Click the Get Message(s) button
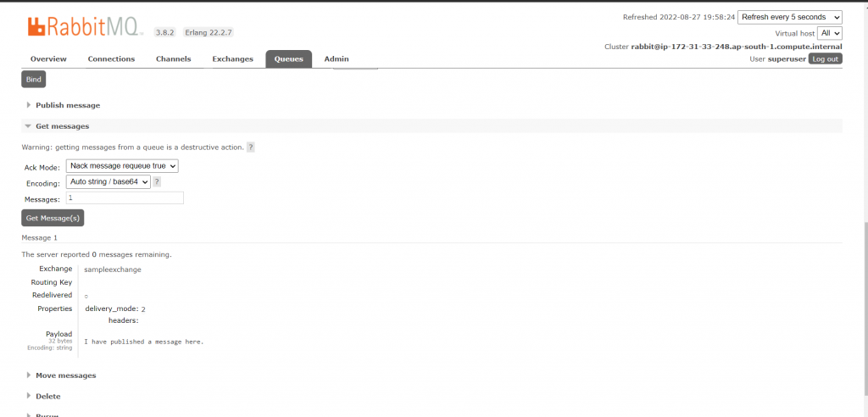Image resolution: width=868 pixels, height=417 pixels. point(53,218)
